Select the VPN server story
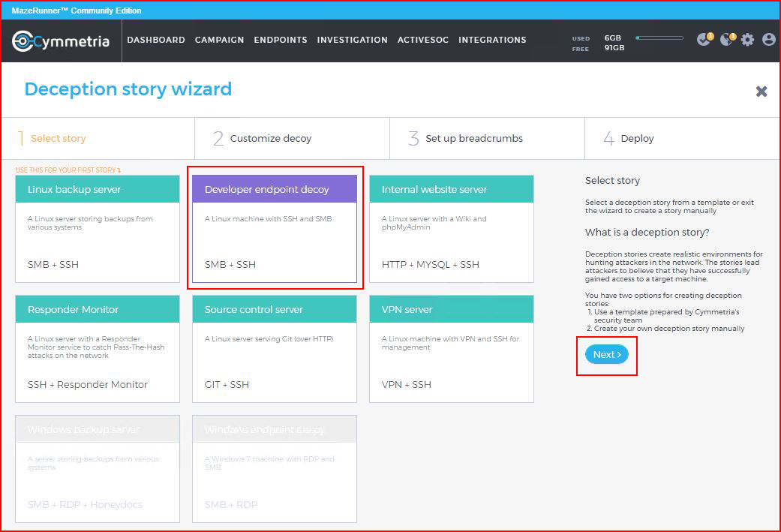Viewport: 781px width, 532px height. [451, 349]
